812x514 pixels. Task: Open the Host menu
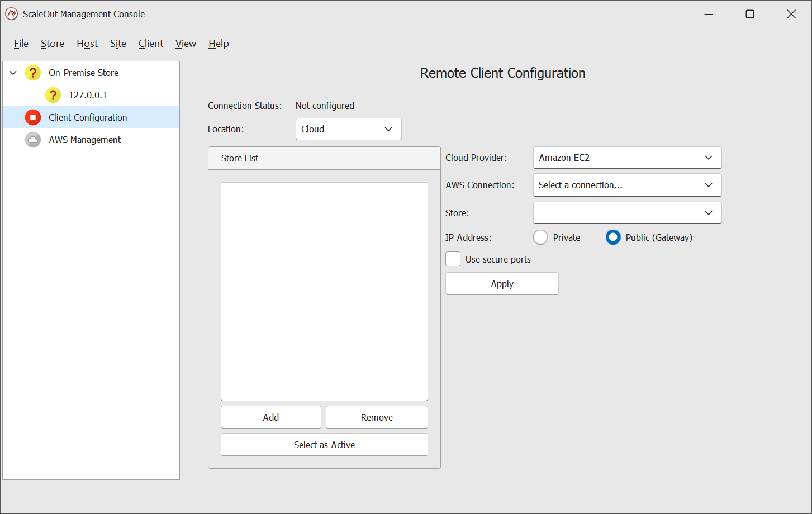click(x=87, y=44)
